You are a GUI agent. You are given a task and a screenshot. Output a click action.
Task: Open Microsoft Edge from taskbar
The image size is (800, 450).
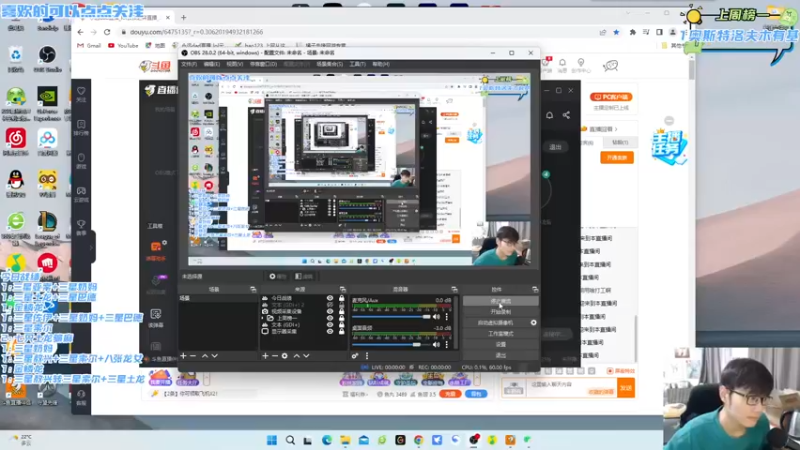pyautogui.click(x=327, y=440)
